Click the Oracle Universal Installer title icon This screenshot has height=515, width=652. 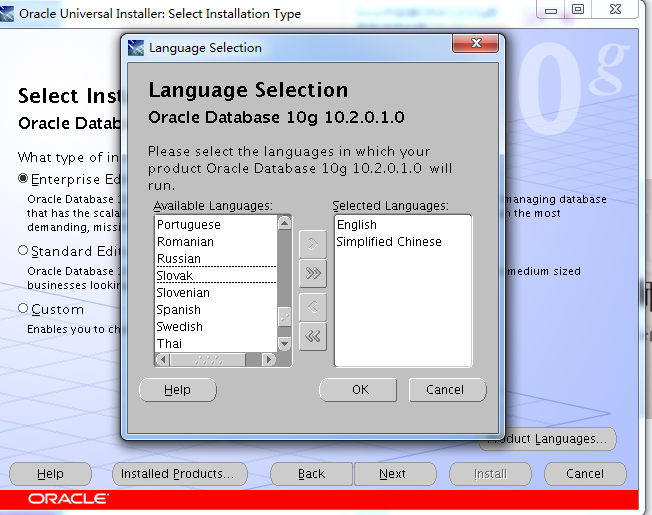[x=7, y=14]
